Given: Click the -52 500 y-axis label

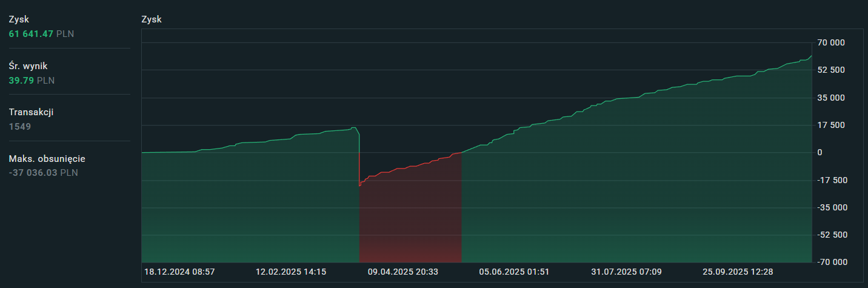Looking at the screenshot, I should tap(829, 235).
